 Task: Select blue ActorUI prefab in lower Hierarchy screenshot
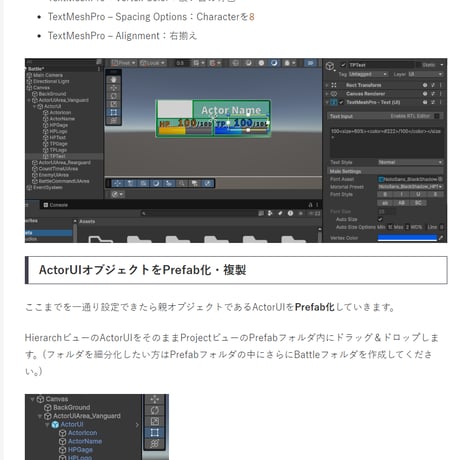[72, 424]
